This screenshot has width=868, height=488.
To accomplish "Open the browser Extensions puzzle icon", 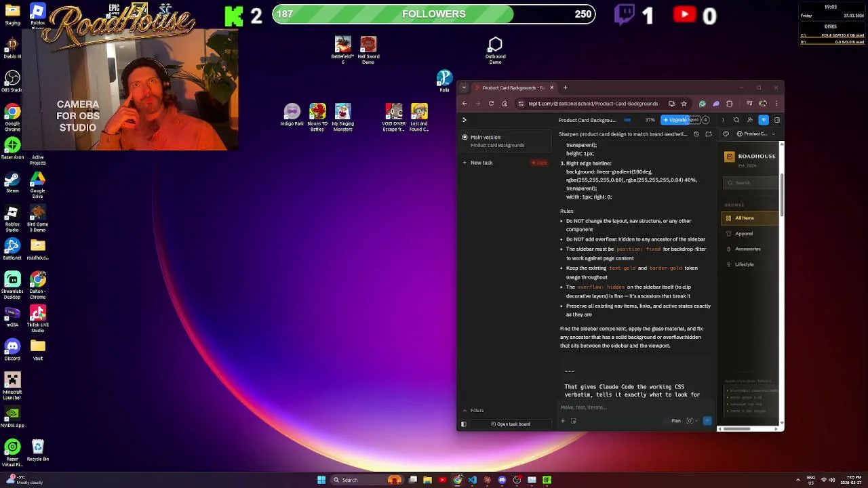I will (730, 104).
